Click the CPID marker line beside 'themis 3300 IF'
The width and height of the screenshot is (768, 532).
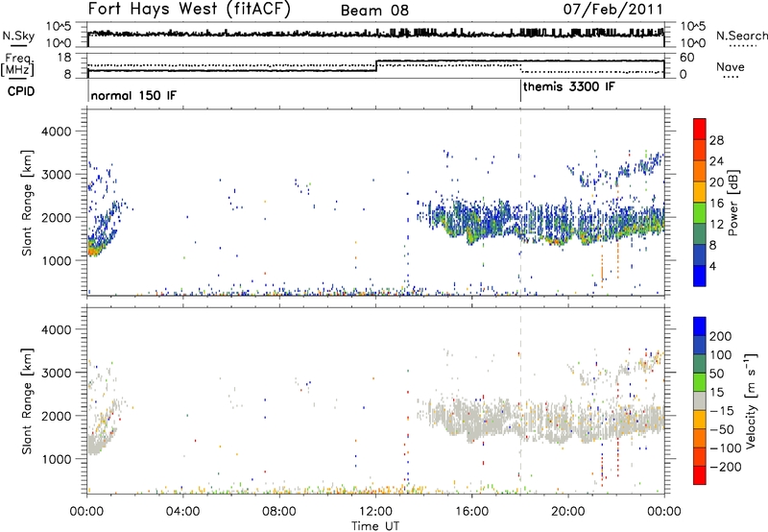520,90
